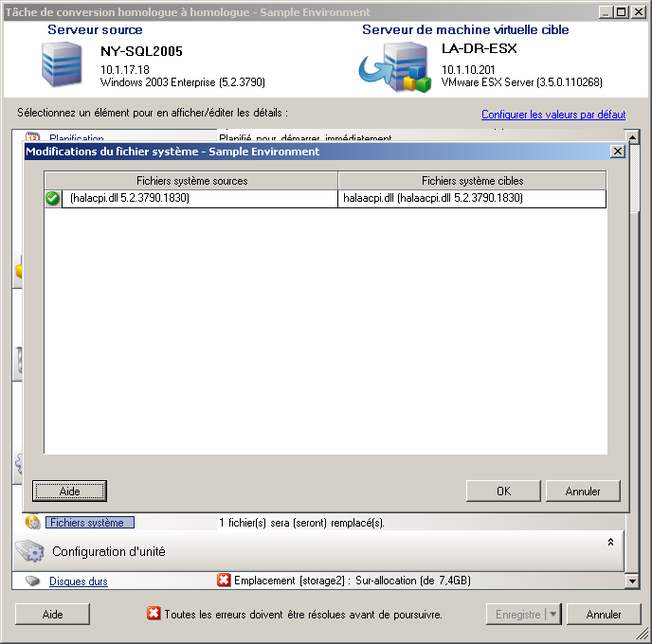
Task: Click the Configuration d'unité section header
Action: point(318,551)
